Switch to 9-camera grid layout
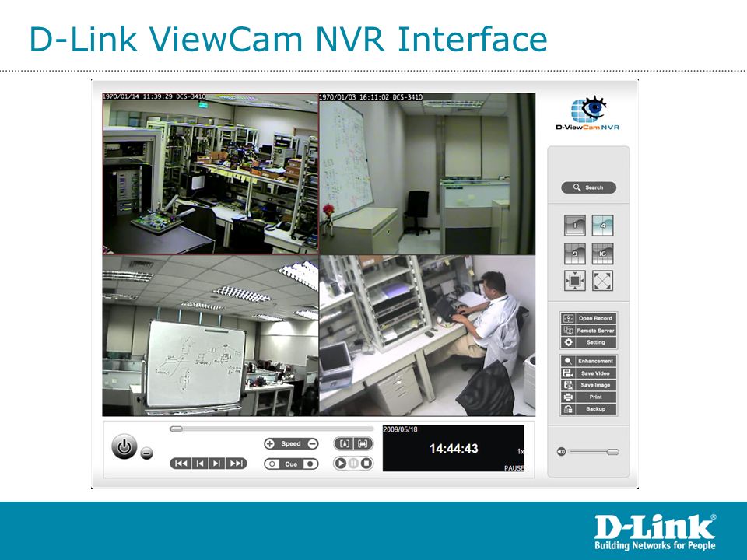Screen dimensions: 747x560 tap(574, 254)
